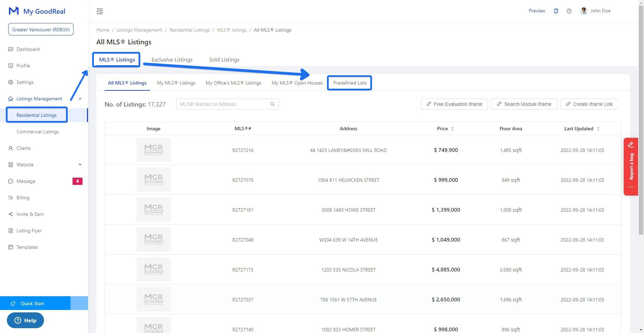
Task: Open the Greater Vancouver (REBGV) board selector
Action: [x=41, y=30]
